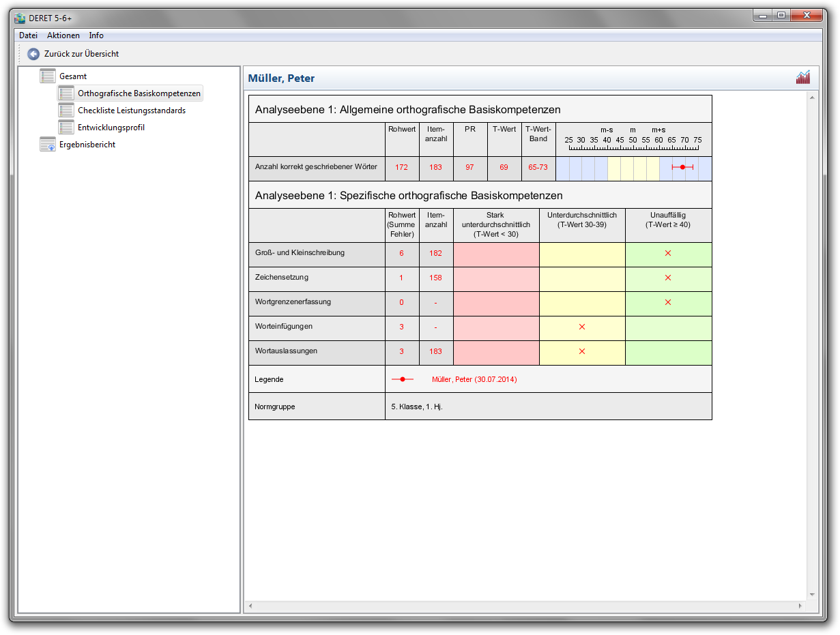This screenshot has width=840, height=635.
Task: Go back via Zurück zur Übersicht
Action: coord(81,54)
